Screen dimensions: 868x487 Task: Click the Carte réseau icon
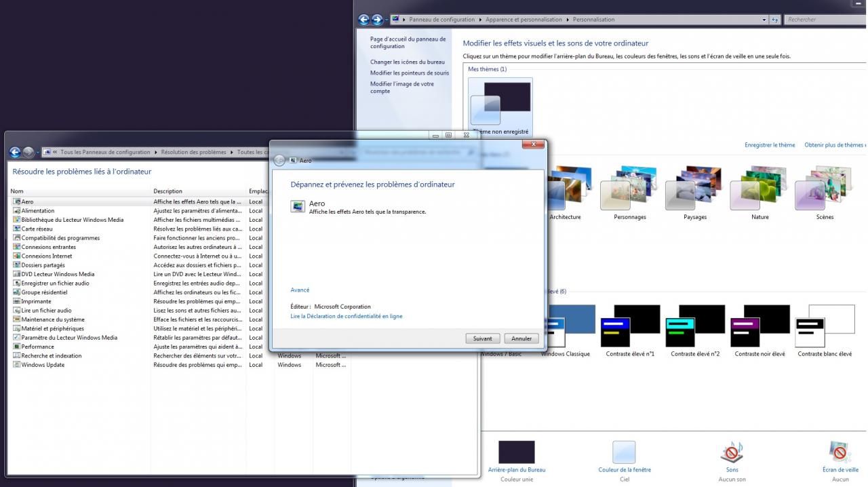[x=16, y=229]
